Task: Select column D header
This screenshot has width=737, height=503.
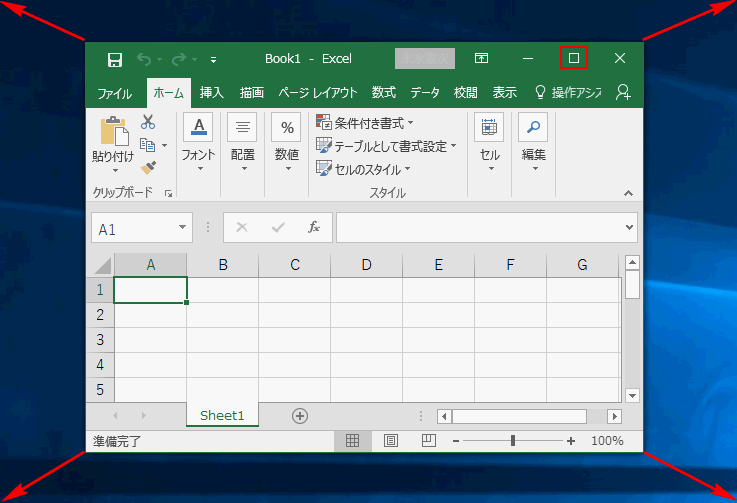Action: pyautogui.click(x=366, y=265)
